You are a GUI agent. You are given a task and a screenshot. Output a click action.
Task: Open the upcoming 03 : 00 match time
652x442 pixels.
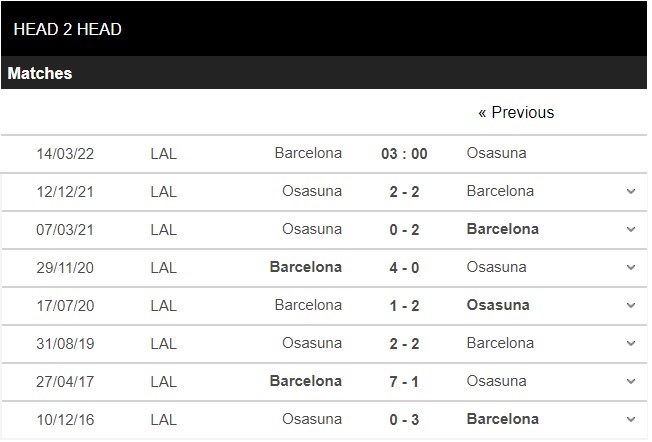tap(404, 154)
